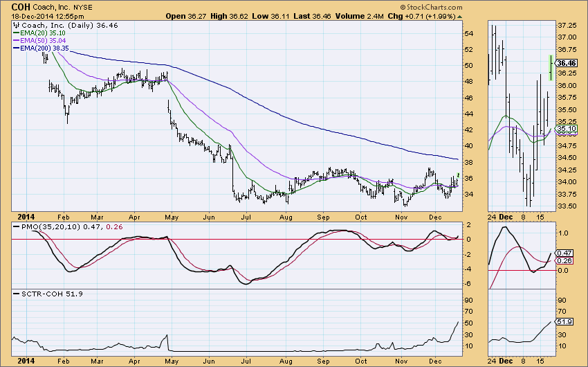Click the Sep label on the time axis
Screen dimensions: 588x367
pyautogui.click(x=322, y=360)
